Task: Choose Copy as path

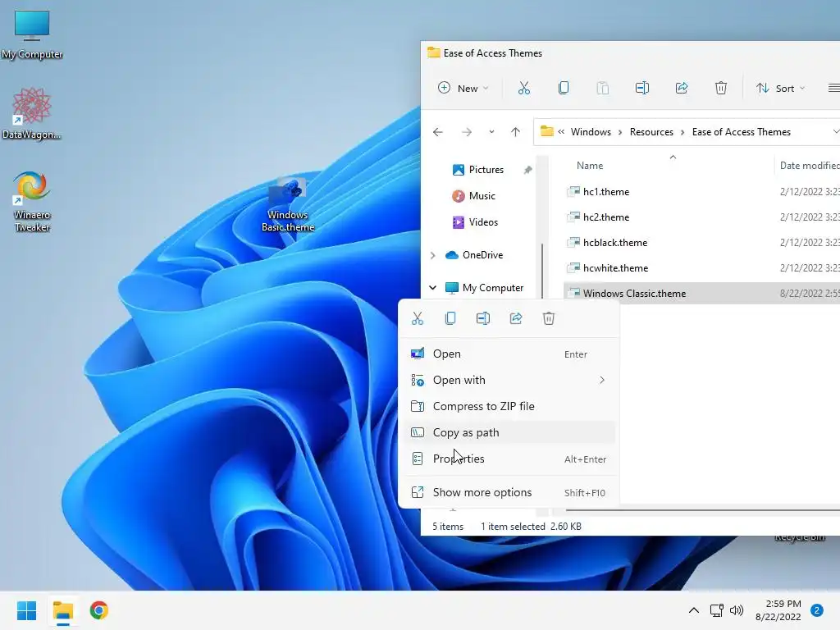Action: click(x=509, y=432)
